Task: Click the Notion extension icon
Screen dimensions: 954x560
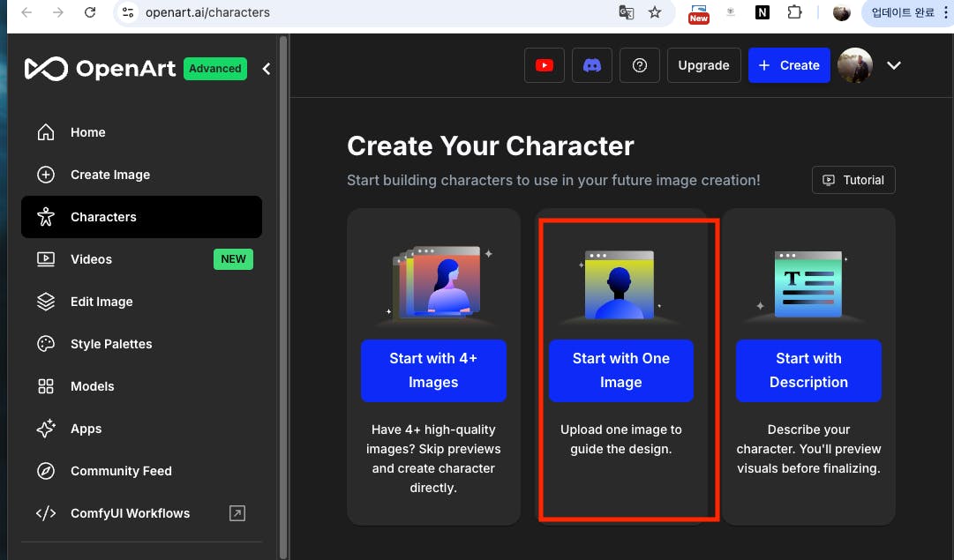Action: tap(762, 12)
